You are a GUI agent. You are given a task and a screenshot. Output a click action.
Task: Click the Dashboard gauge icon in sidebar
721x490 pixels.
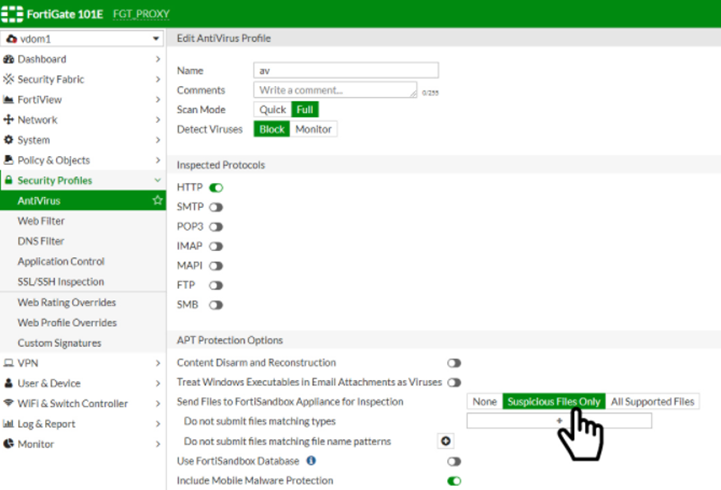pyautogui.click(x=9, y=59)
